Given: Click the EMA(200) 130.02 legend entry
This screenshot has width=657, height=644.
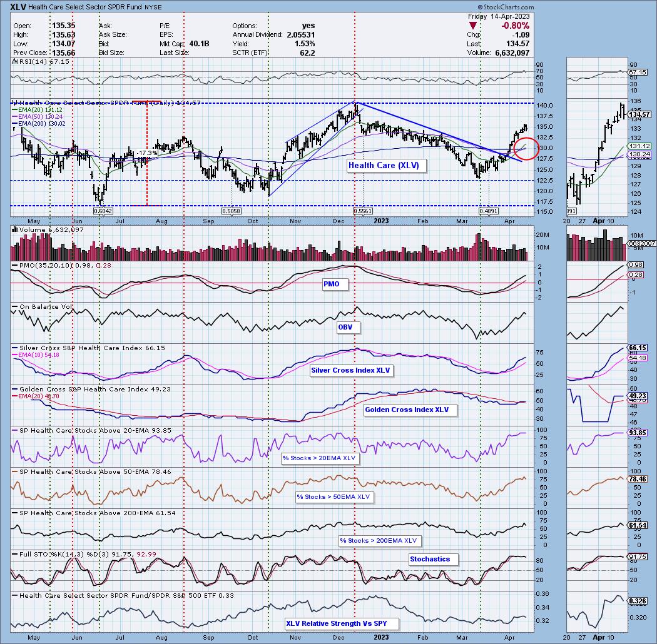Looking at the screenshot, I should [x=39, y=124].
